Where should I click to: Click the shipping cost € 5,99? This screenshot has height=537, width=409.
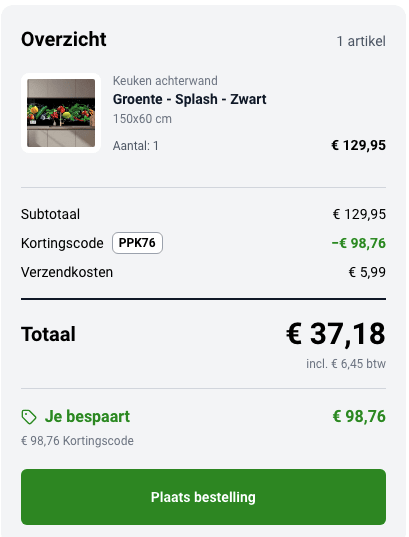(367, 272)
